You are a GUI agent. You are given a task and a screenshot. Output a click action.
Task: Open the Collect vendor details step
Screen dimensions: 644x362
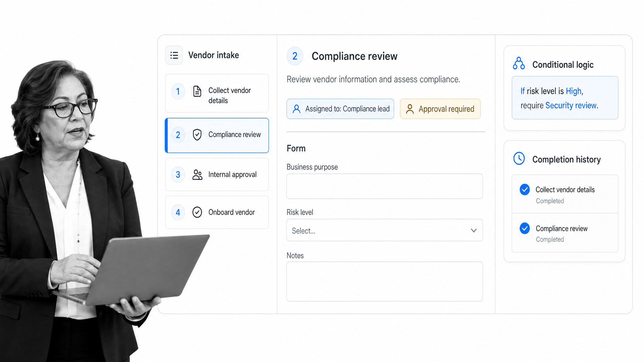pyautogui.click(x=217, y=93)
